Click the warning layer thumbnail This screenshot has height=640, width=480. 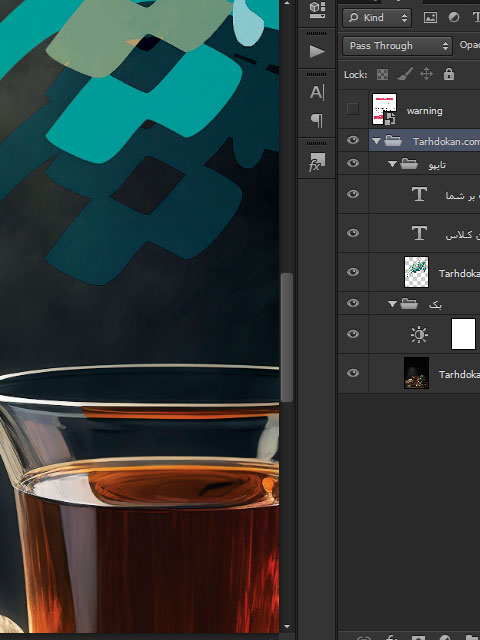coord(384,109)
